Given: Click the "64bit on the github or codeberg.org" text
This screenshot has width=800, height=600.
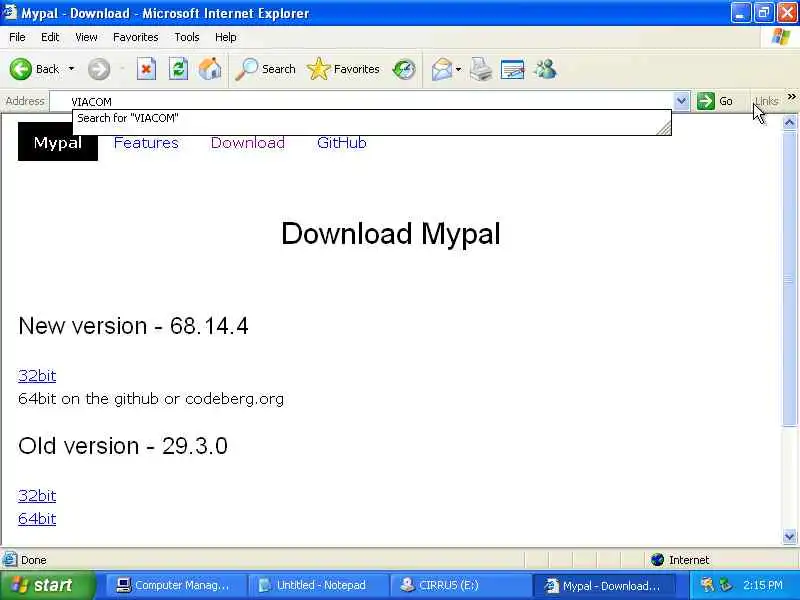Looking at the screenshot, I should click(151, 398).
